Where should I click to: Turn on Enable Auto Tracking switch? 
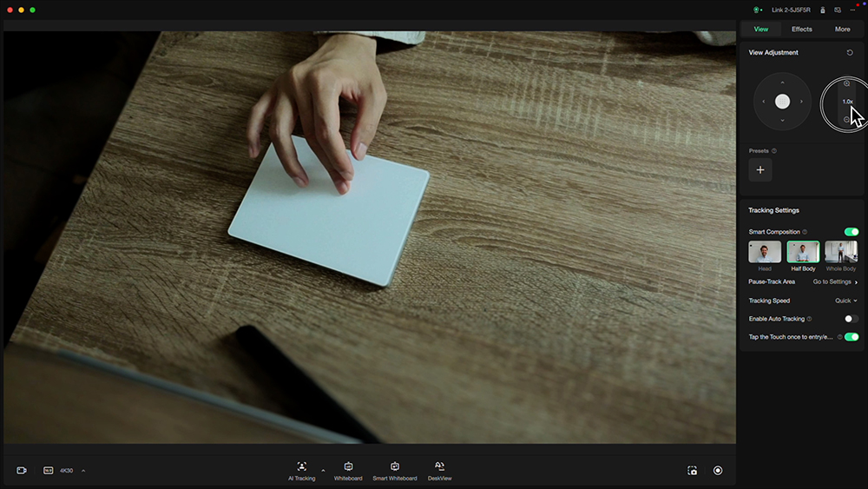852,319
